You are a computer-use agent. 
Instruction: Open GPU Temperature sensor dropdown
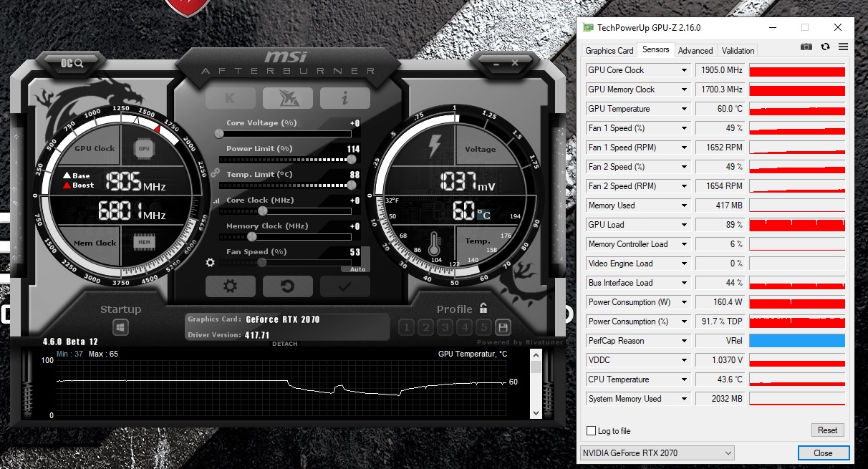coord(684,109)
